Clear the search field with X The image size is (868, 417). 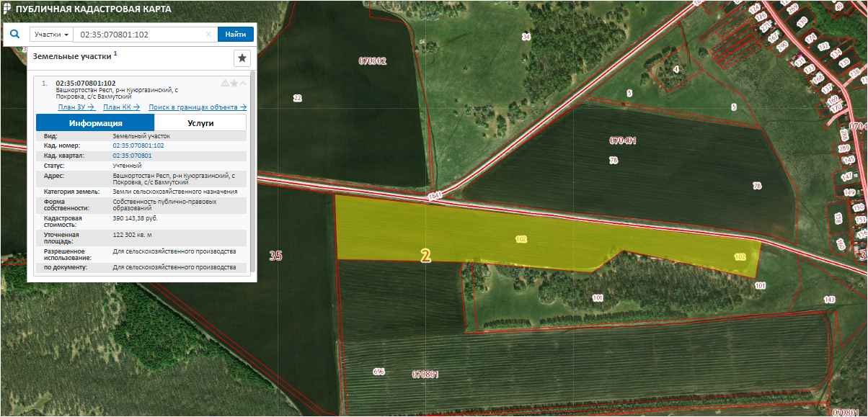click(x=209, y=35)
